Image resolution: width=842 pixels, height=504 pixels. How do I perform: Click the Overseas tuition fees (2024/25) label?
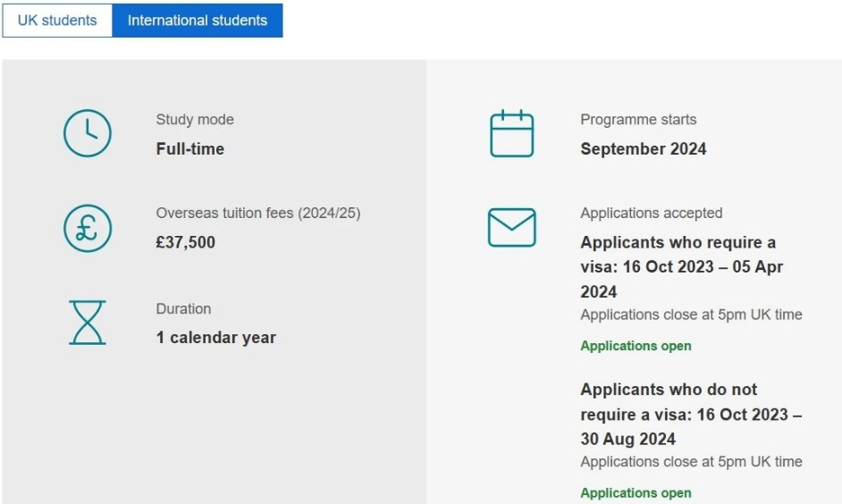click(x=258, y=213)
